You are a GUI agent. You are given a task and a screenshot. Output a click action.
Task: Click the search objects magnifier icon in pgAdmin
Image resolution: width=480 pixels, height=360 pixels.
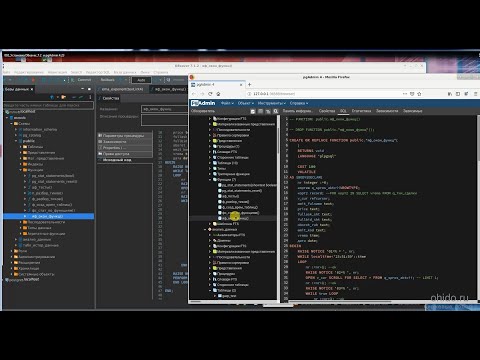pyautogui.click(x=276, y=111)
